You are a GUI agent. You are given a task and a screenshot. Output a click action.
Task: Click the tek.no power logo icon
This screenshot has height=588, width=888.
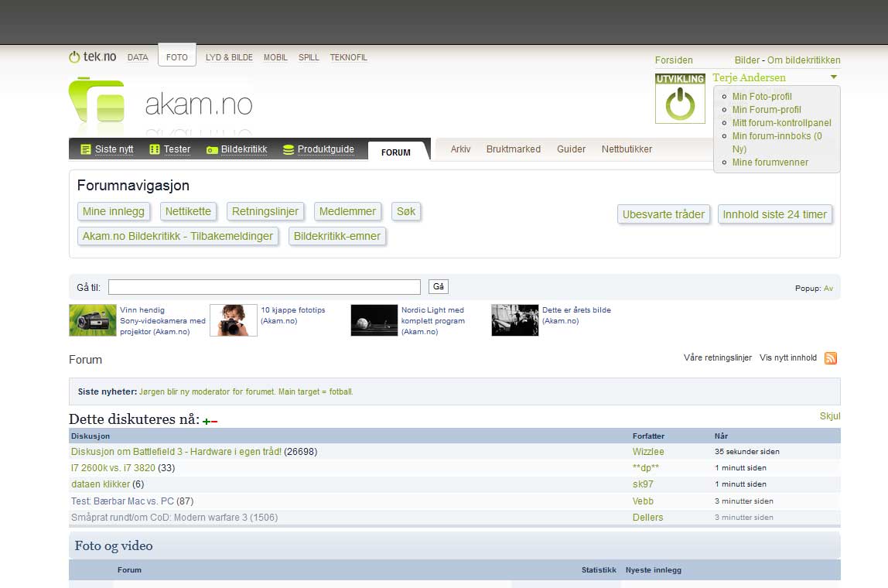[x=74, y=57]
